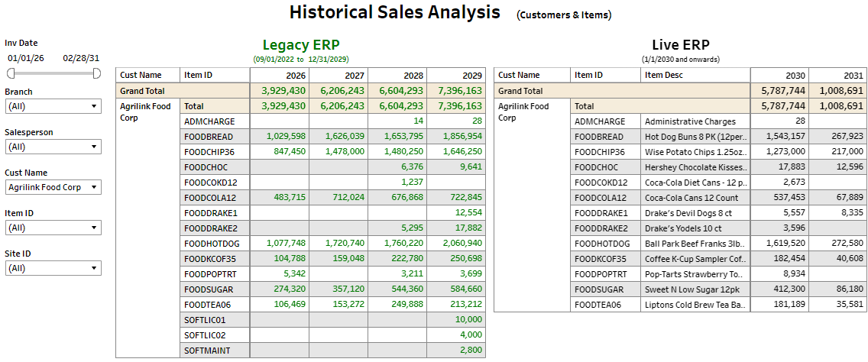Click the right handle of Inv Date slider
This screenshot has width=868, height=362.
[x=96, y=73]
